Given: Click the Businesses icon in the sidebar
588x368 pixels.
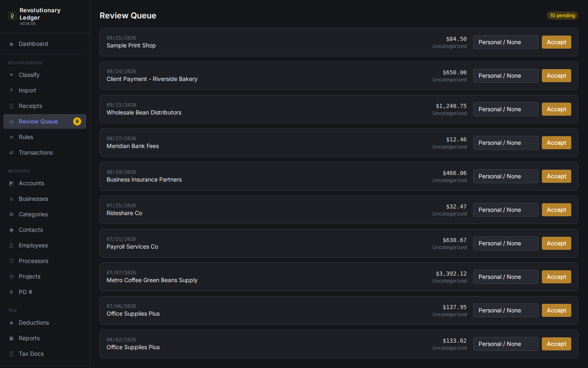Looking at the screenshot, I should click(x=11, y=199).
